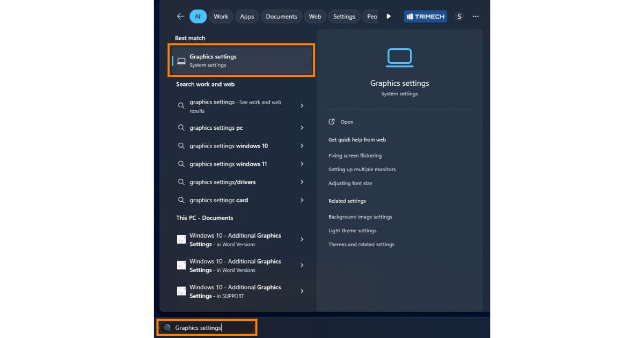Viewport: 644px width, 338px height.
Task: Click the search magnifier icon in taskbar box
Action: [x=168, y=328]
